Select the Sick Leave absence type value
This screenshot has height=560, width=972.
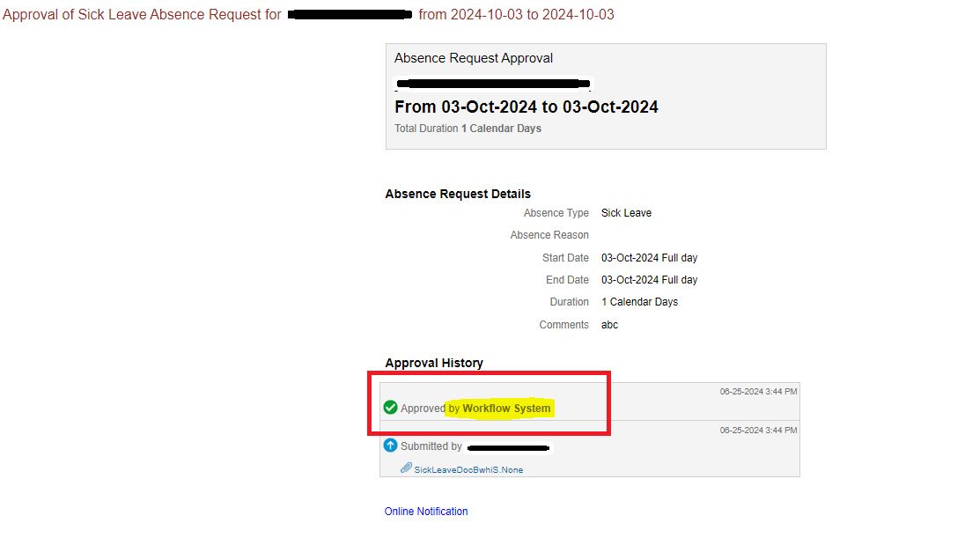(x=626, y=212)
